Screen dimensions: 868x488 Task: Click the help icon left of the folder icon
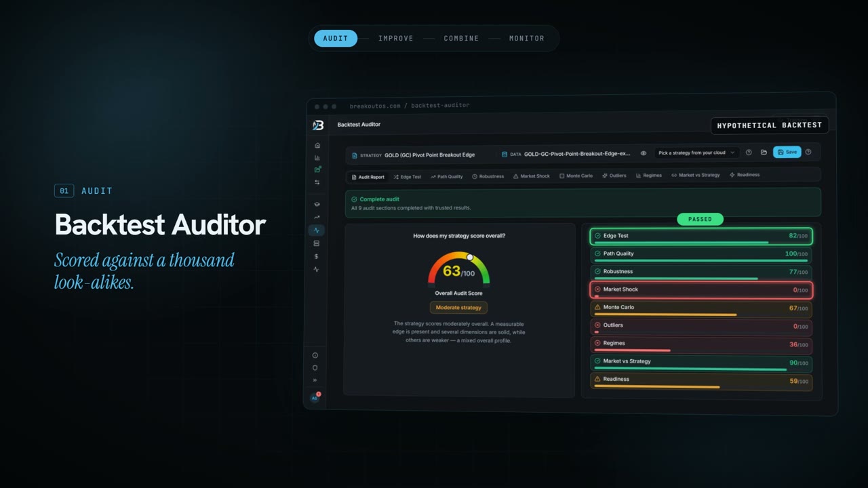(749, 152)
